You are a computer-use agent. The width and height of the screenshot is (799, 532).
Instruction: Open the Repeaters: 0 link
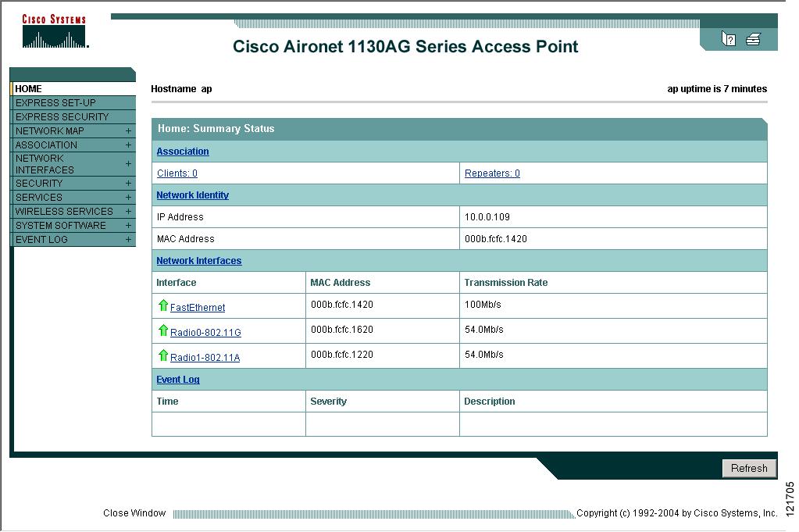[x=492, y=173]
